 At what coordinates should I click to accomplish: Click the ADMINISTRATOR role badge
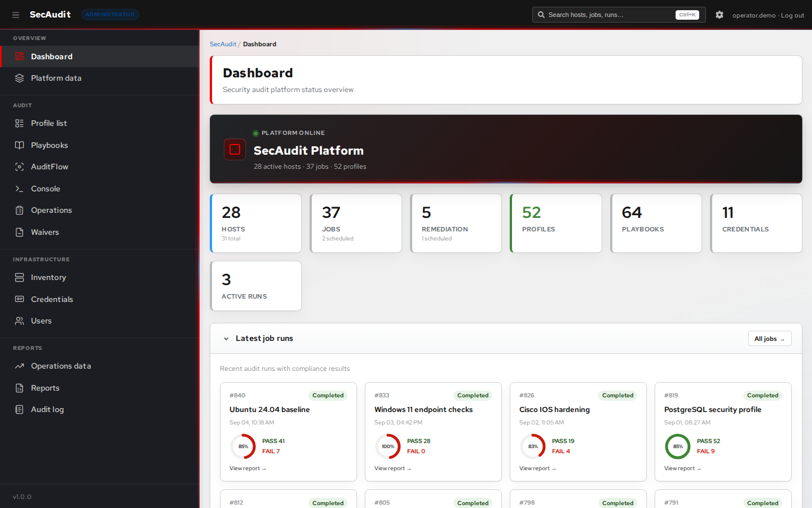[x=110, y=15]
